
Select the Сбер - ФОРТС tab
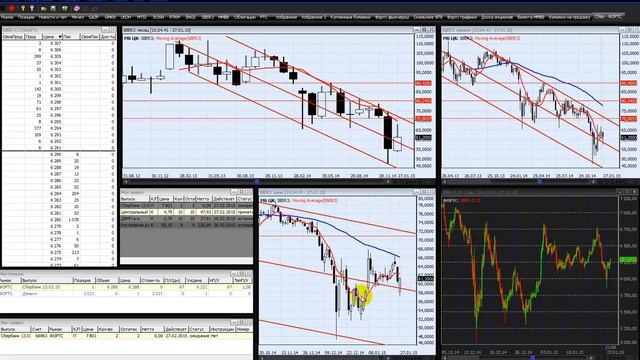[608, 17]
